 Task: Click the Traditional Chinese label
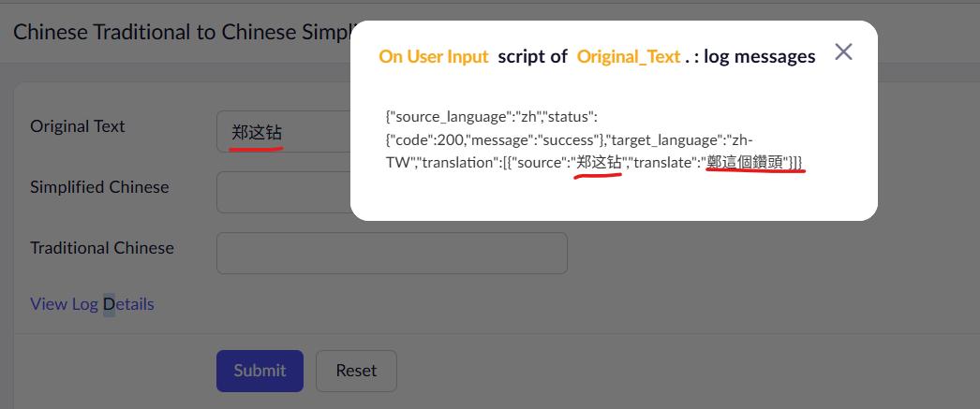tap(102, 248)
